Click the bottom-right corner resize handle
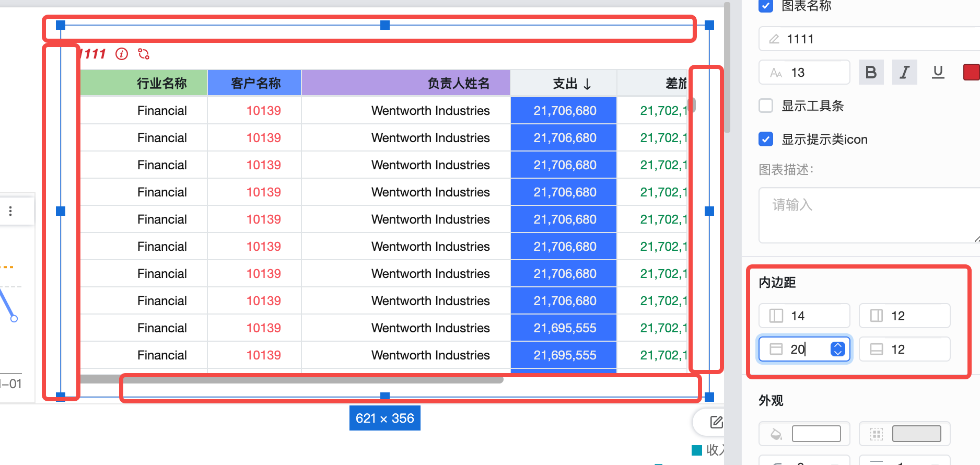 click(x=709, y=397)
